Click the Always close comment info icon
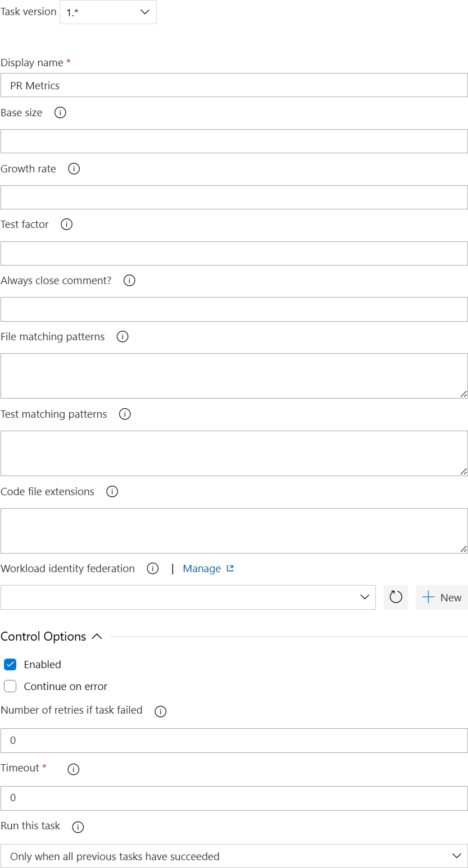The image size is (468, 868). click(129, 280)
